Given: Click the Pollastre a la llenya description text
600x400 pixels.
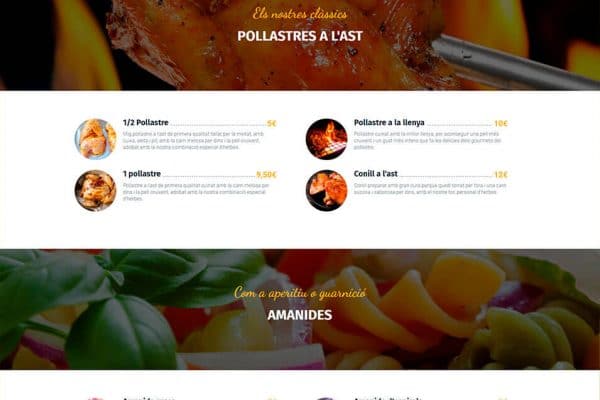Looking at the screenshot, I should 427,140.
